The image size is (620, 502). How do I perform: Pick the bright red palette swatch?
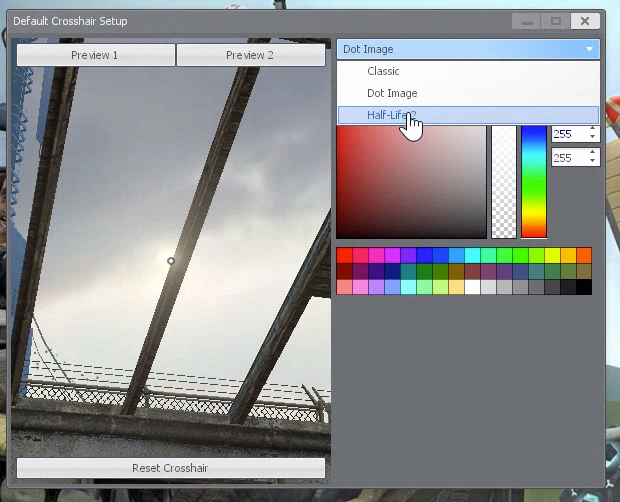tap(344, 255)
